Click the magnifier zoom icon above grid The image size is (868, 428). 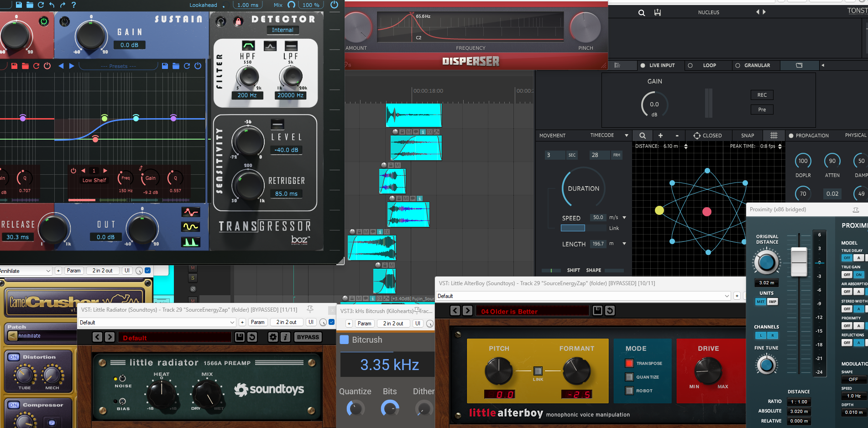pyautogui.click(x=643, y=136)
